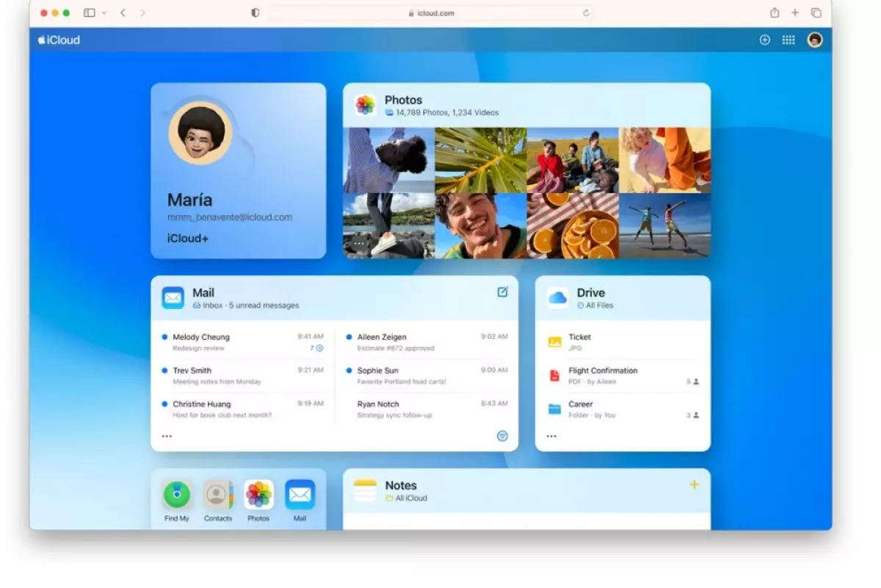The height and width of the screenshot is (588, 881).
Task: Open Sophie Sun's food carts email
Action: point(427,376)
